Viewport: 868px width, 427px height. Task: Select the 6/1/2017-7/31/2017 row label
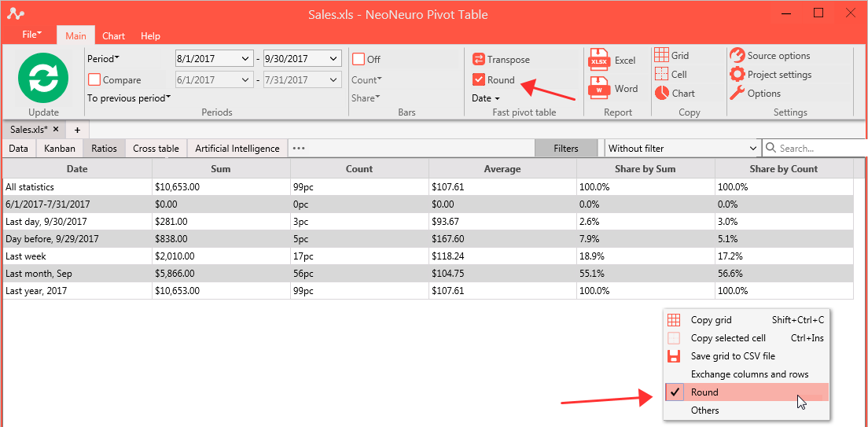click(x=48, y=204)
